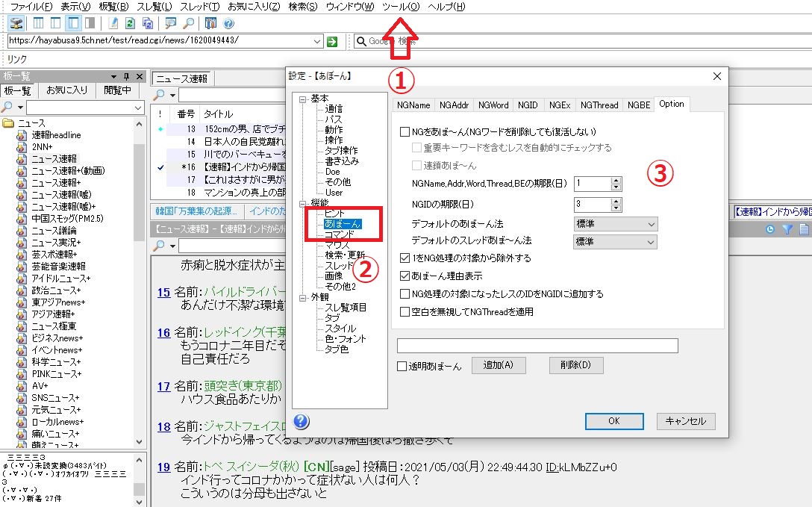The height and width of the screenshot is (507, 812).
Task: Open the settings tools icon in toolbar
Action: coord(210,23)
